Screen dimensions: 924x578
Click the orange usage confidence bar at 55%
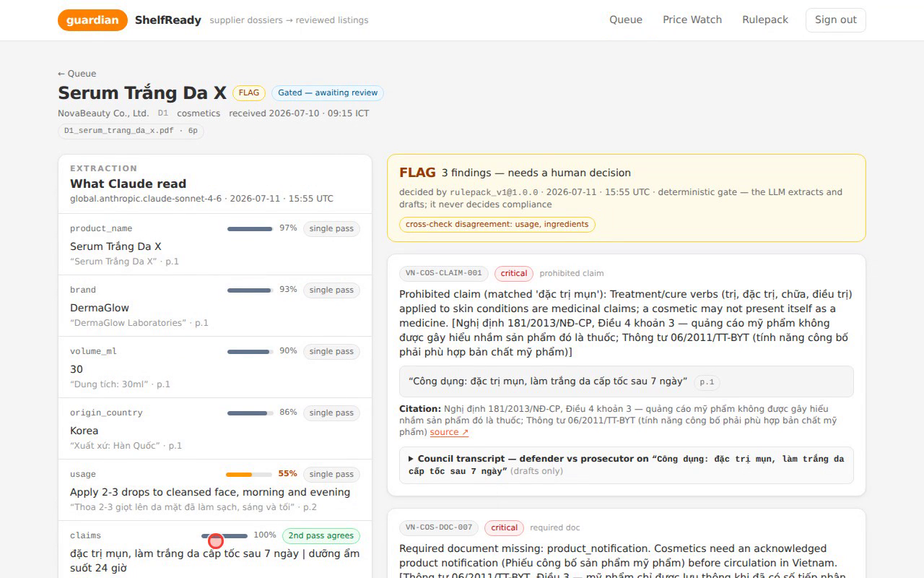249,475
